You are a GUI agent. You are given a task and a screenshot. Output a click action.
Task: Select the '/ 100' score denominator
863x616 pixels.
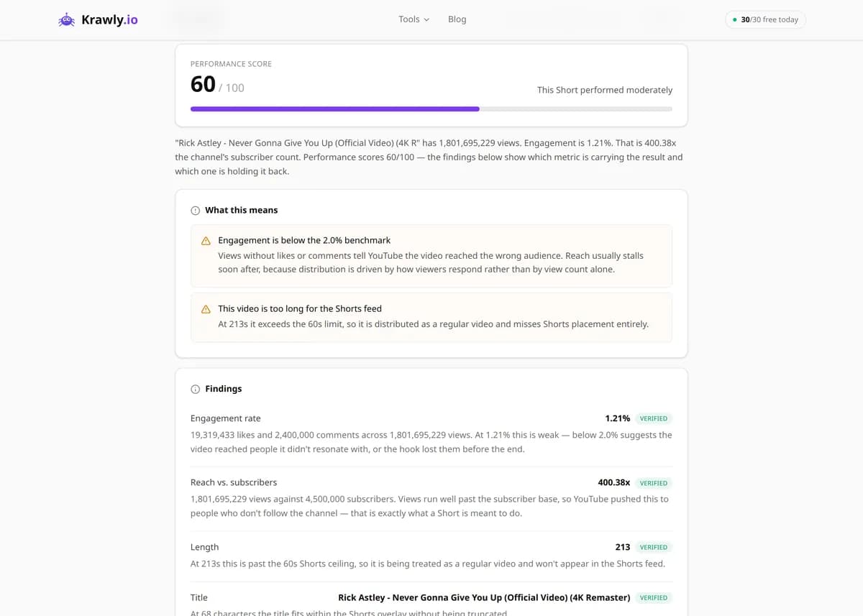[x=232, y=88]
